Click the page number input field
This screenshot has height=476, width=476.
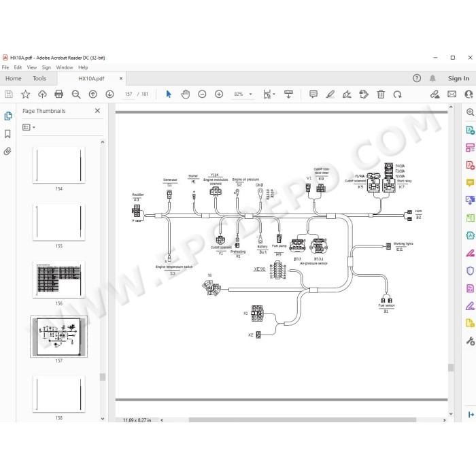[129, 95]
